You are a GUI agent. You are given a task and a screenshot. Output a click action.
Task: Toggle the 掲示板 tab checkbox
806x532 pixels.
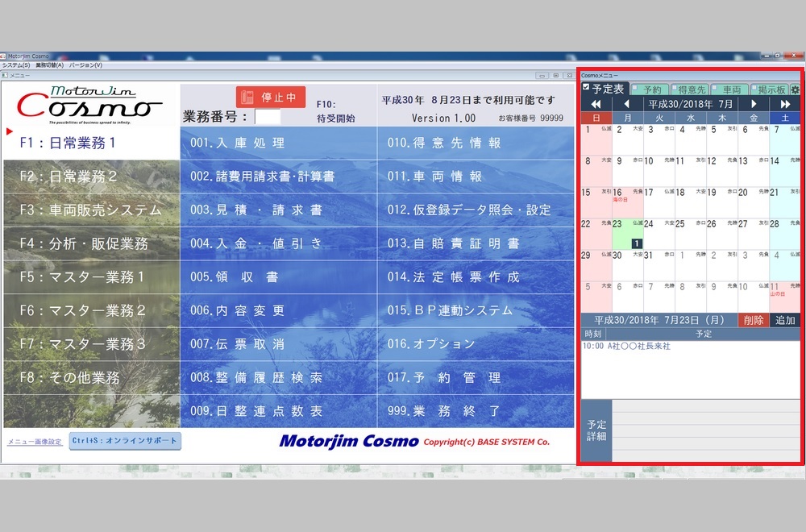754,89
